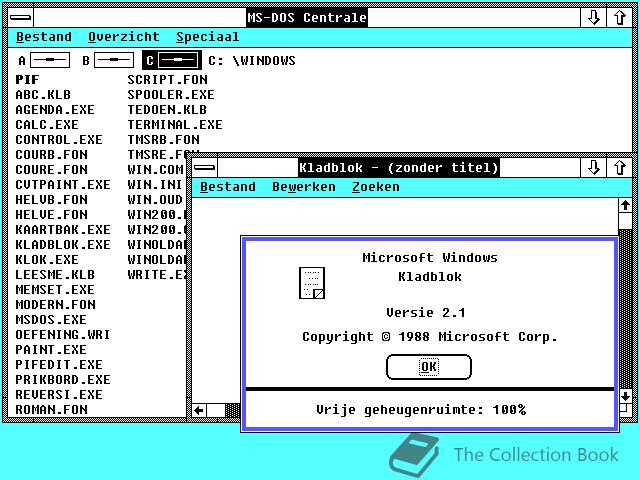The height and width of the screenshot is (480, 640).
Task: Click the Kladblok horizontal scroll thumb
Action: pos(216,410)
